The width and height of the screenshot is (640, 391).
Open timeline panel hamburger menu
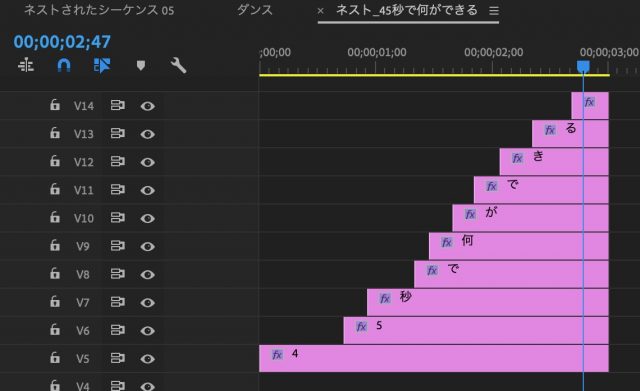(x=494, y=11)
